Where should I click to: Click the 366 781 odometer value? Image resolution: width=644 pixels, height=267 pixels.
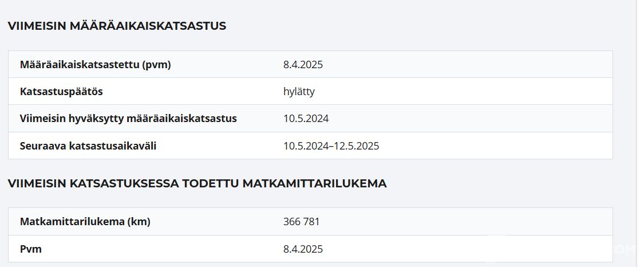click(x=301, y=222)
